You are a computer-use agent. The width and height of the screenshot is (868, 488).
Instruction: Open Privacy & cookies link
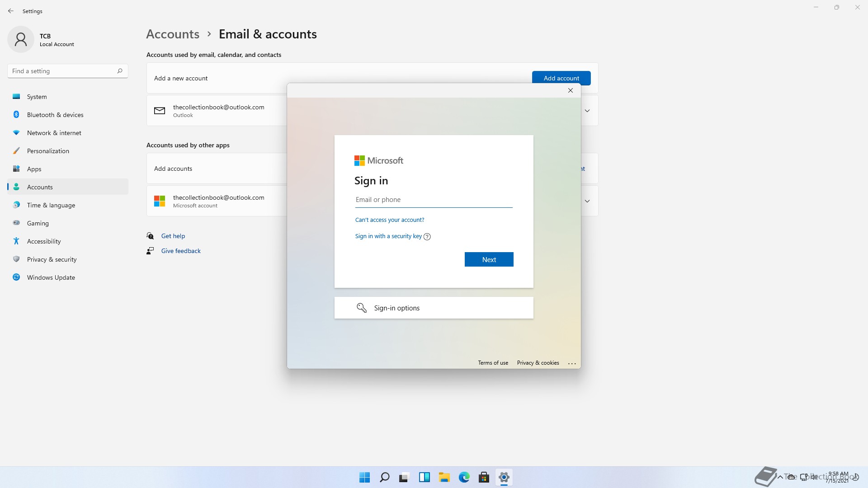(538, 363)
